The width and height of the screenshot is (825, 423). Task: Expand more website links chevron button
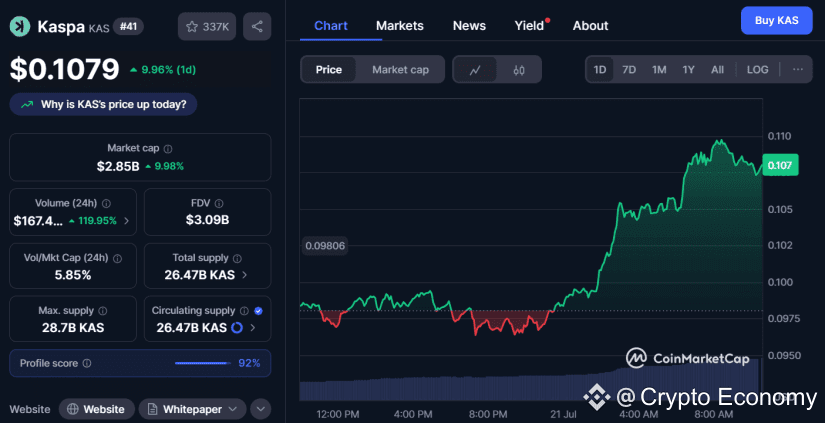(x=260, y=409)
